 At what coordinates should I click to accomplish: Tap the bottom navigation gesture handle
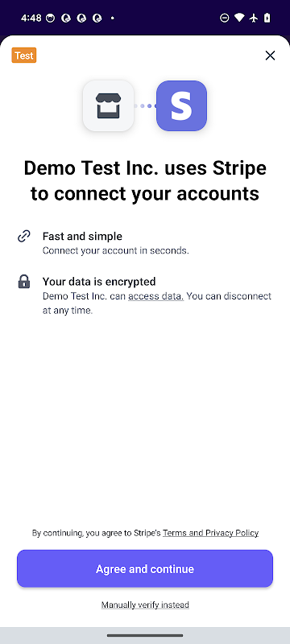coord(145,635)
